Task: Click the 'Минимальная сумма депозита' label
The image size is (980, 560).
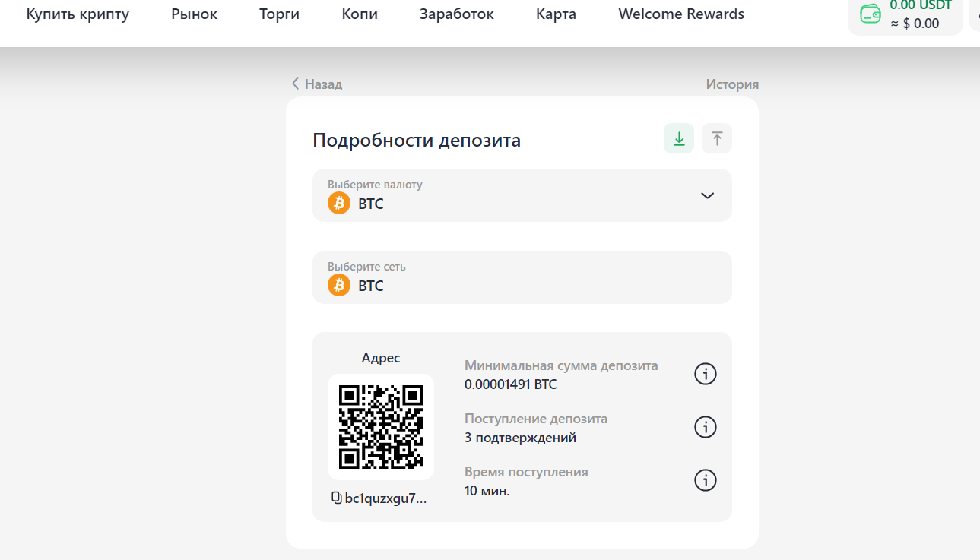Action: pyautogui.click(x=561, y=365)
